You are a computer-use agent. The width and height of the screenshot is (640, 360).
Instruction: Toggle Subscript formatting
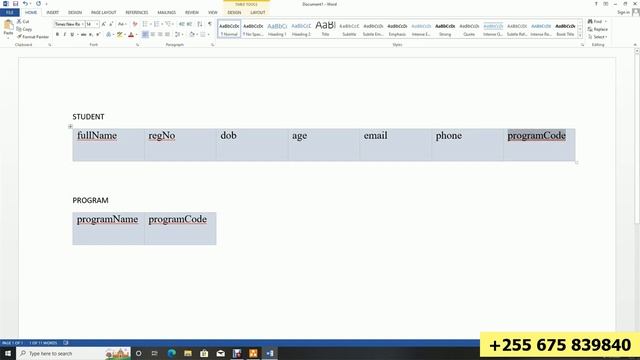coord(91,35)
